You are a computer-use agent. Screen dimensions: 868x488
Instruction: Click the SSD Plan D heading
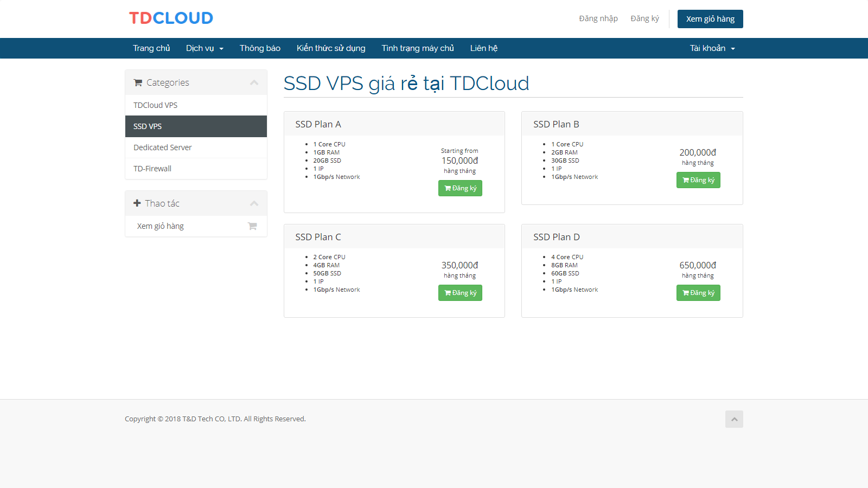pos(557,237)
